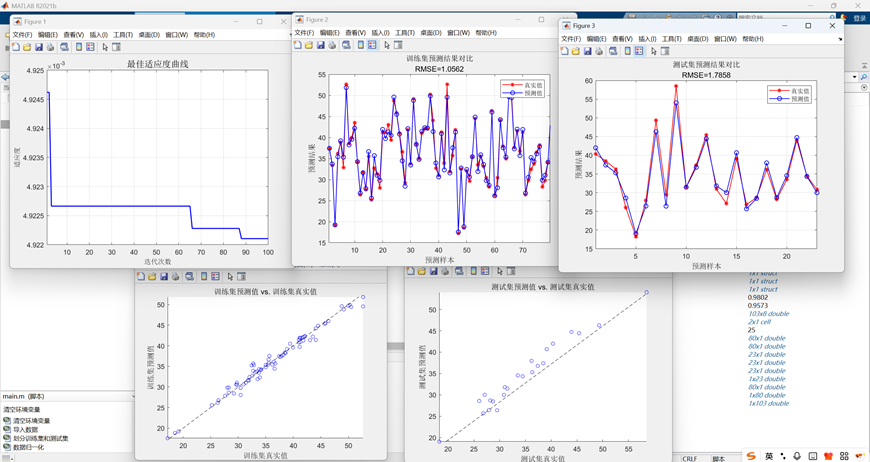
Task: Open property inspector icon in Figure 2 toolbar
Action: (398, 45)
